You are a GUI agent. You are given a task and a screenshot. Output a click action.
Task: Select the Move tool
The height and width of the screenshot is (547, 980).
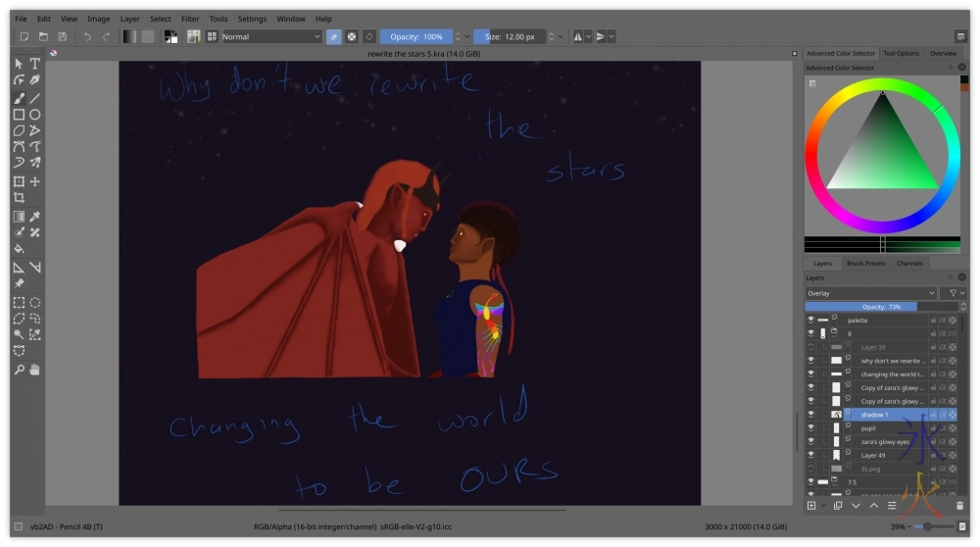35,181
